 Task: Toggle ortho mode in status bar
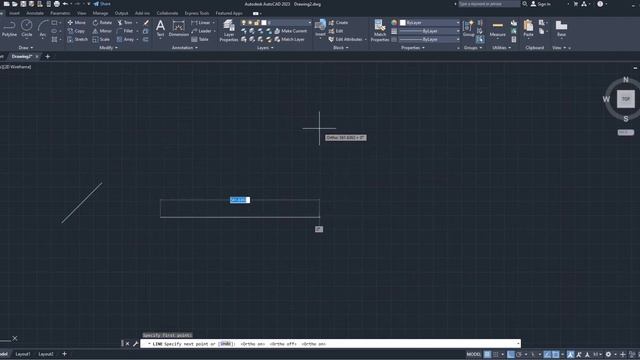tap(511, 354)
